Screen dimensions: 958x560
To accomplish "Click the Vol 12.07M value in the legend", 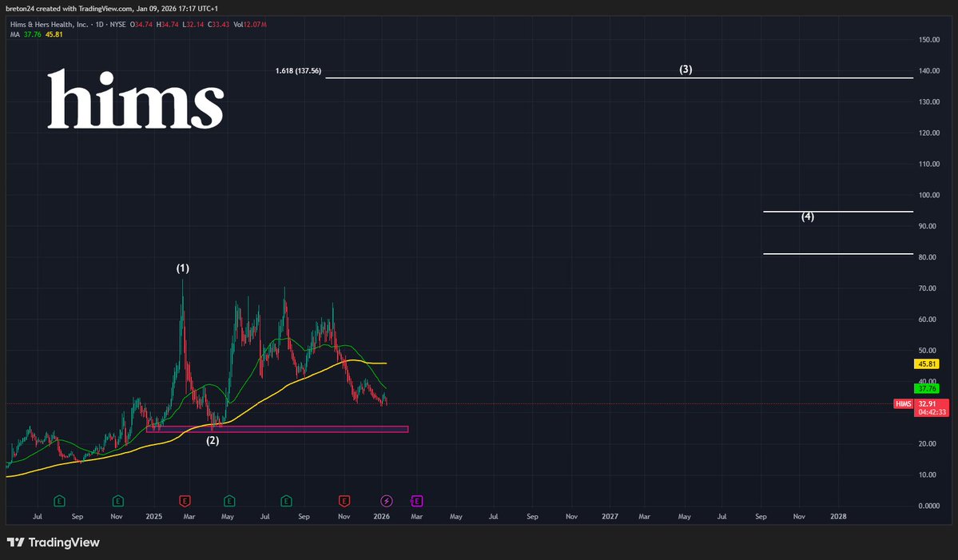I will point(250,25).
